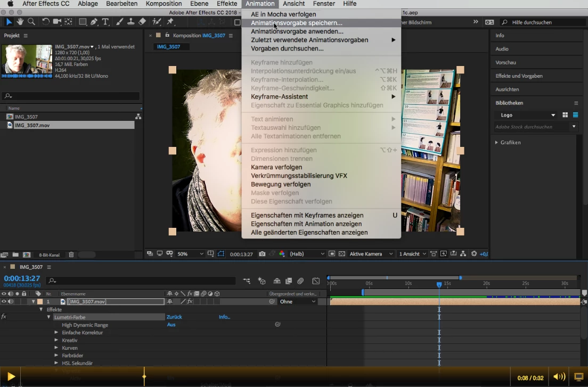Select the Type text tool
Viewport: 588px width, 387px height.
point(105,22)
